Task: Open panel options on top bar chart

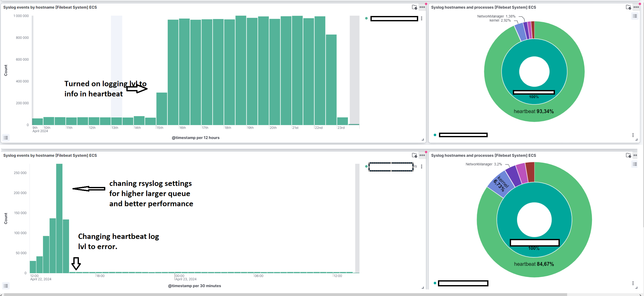Action: pyautogui.click(x=422, y=7)
